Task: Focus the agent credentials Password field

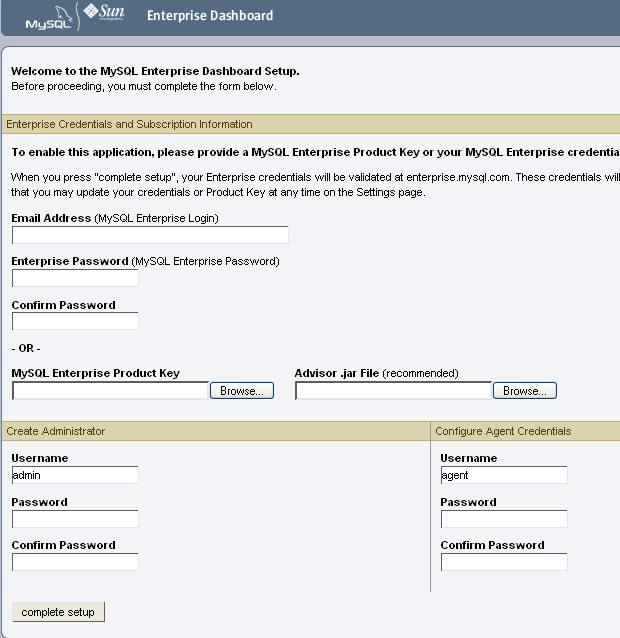Action: click(504, 519)
